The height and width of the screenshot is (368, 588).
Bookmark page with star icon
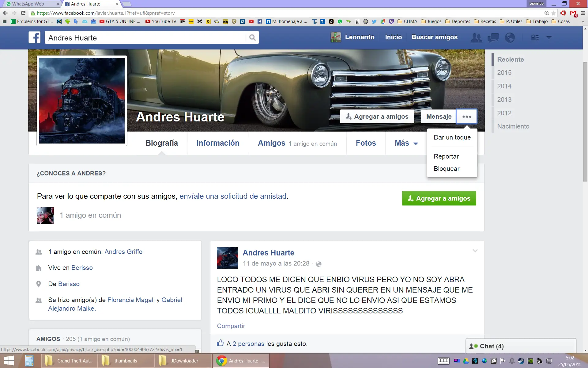point(553,13)
